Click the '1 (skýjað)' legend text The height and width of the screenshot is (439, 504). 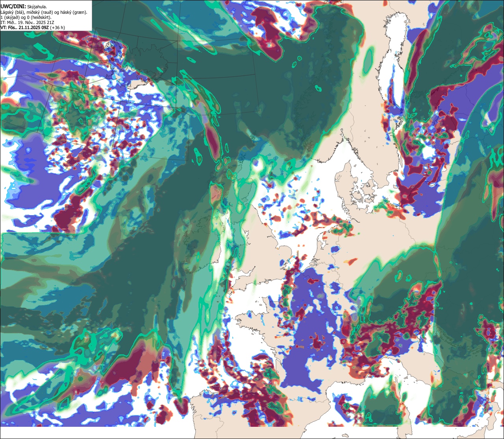pyautogui.click(x=10, y=18)
